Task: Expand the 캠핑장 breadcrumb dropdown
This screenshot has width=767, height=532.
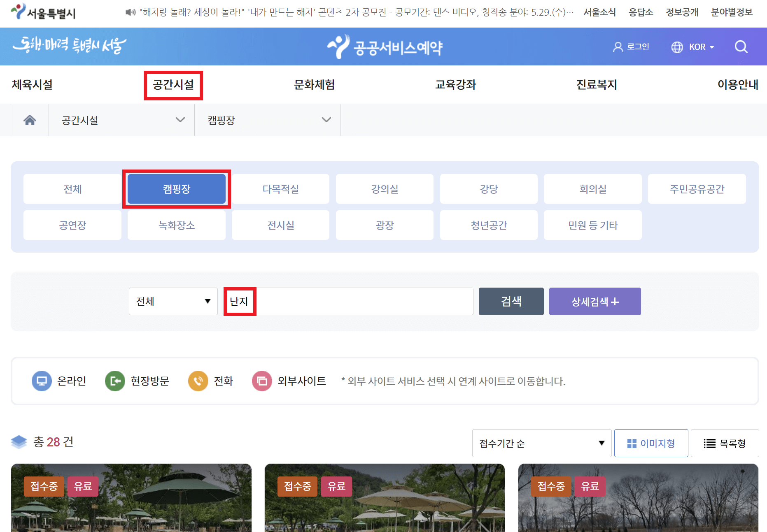Action: click(267, 120)
